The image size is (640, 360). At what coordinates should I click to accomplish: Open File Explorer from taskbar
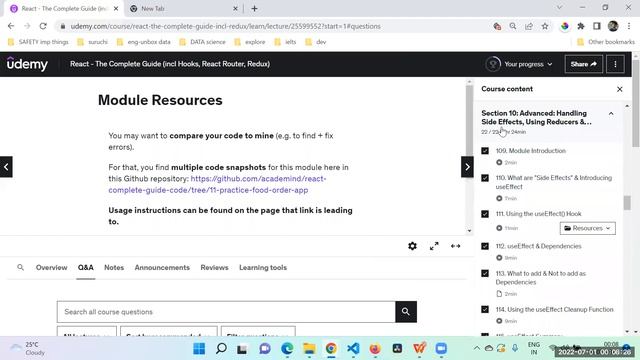(x=309, y=349)
